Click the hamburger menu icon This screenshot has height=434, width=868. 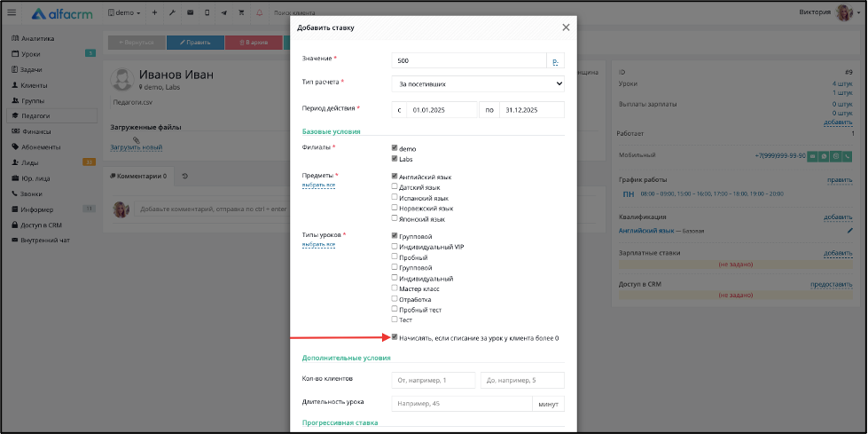coord(12,12)
